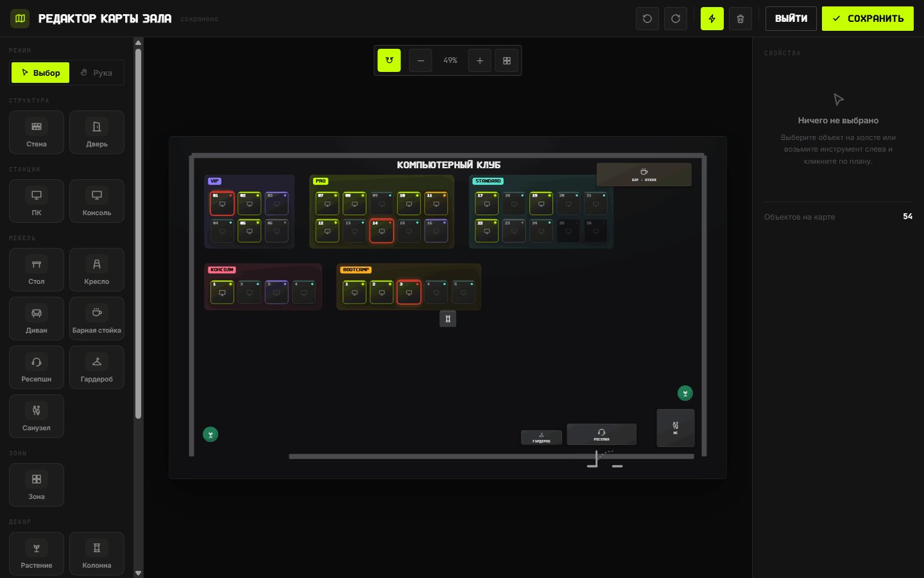Pick the ПК station tool
The image size is (924, 578).
(37, 201)
